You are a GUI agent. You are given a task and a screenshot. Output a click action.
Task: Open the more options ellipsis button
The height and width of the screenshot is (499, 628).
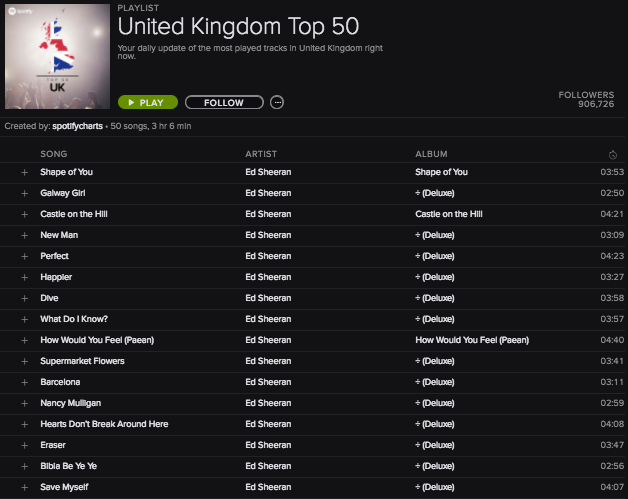tap(277, 103)
